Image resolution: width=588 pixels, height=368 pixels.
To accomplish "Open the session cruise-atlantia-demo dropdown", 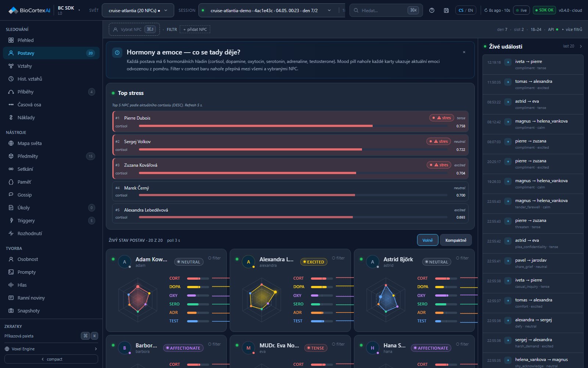I will point(269,10).
